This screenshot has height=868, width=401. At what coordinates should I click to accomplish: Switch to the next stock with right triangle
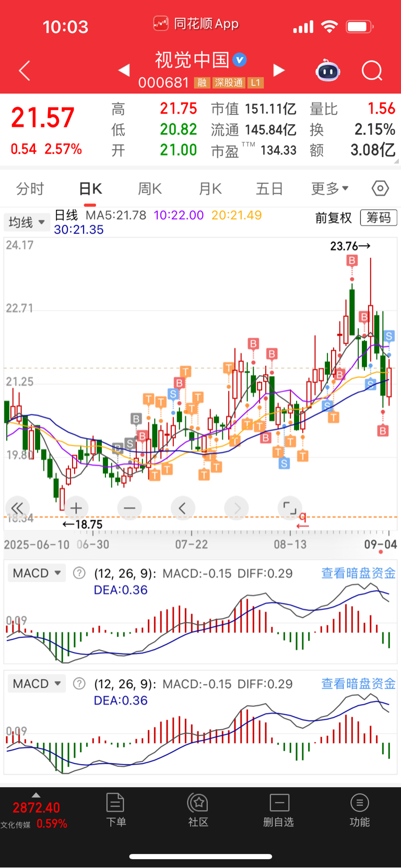click(279, 70)
